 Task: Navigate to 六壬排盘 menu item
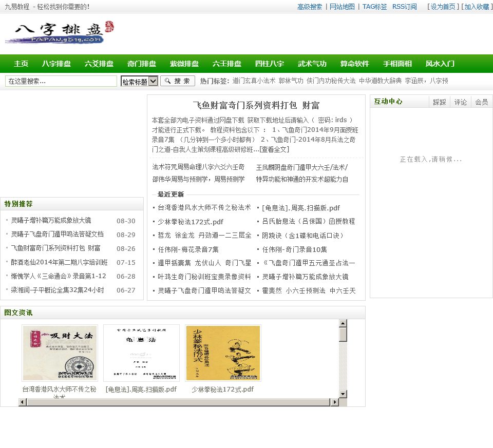(227, 64)
